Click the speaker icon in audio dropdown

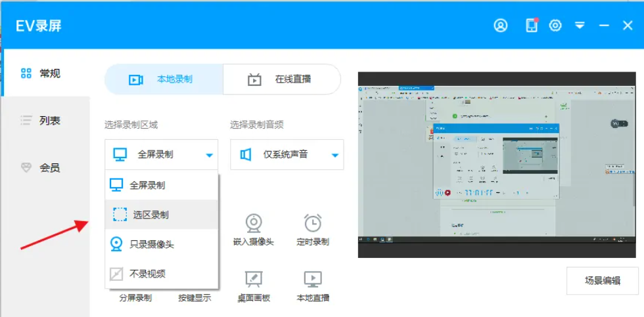point(246,155)
